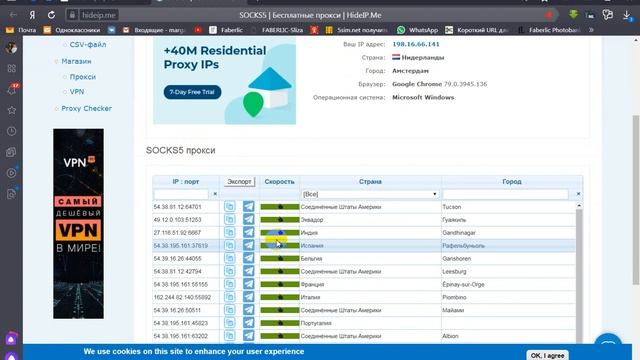The height and width of the screenshot is (360, 640).
Task: Select the Португалия country cell
Action: point(370,323)
